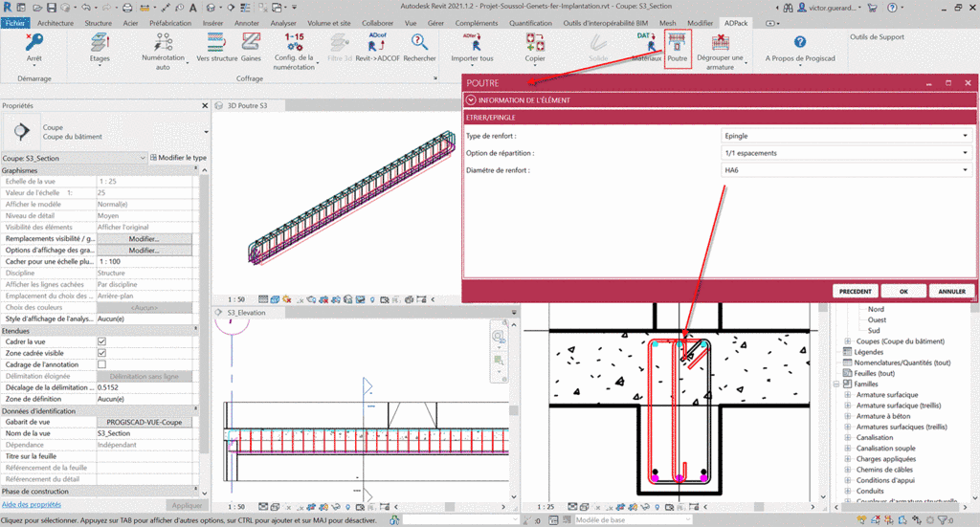Click the Coupe type selector icon

click(21, 131)
